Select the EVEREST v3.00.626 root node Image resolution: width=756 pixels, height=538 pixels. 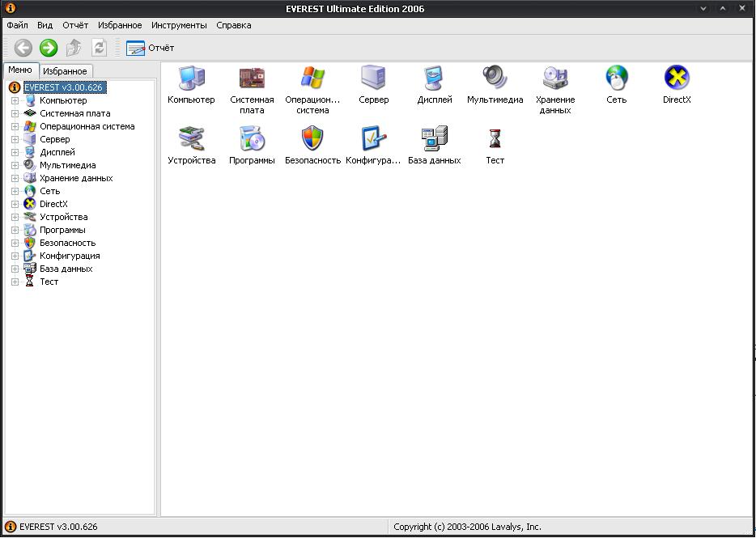pyautogui.click(x=64, y=87)
